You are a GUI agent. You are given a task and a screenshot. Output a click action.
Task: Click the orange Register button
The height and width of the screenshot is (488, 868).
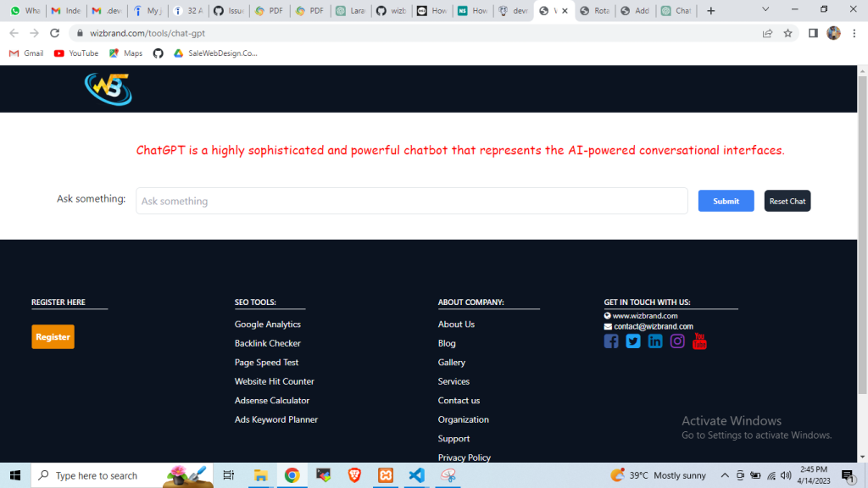[x=53, y=336]
